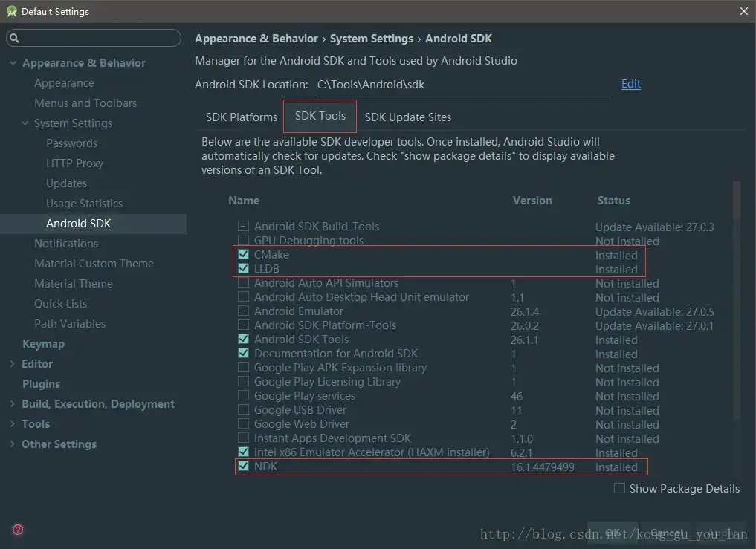This screenshot has width=756, height=549.
Task: Switch to the SDK Platforms tab
Action: [x=242, y=117]
